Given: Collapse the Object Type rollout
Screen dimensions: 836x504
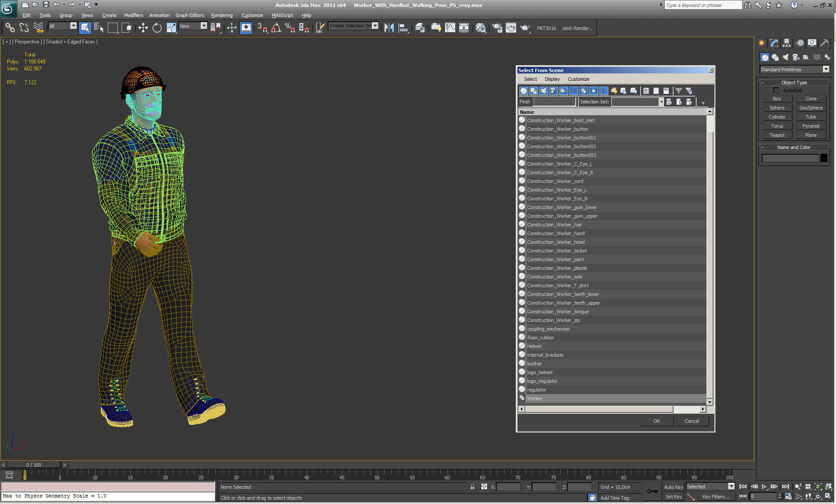Looking at the screenshot, I should (762, 83).
